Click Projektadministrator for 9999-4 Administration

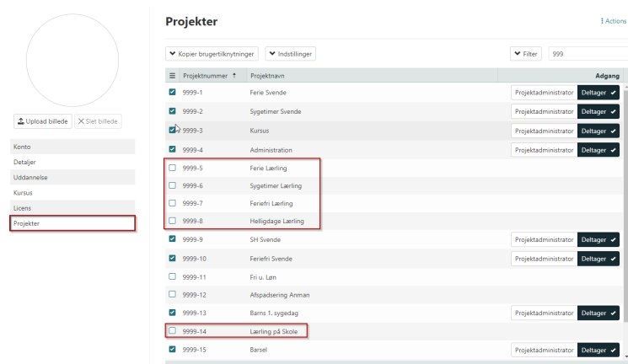coord(544,149)
